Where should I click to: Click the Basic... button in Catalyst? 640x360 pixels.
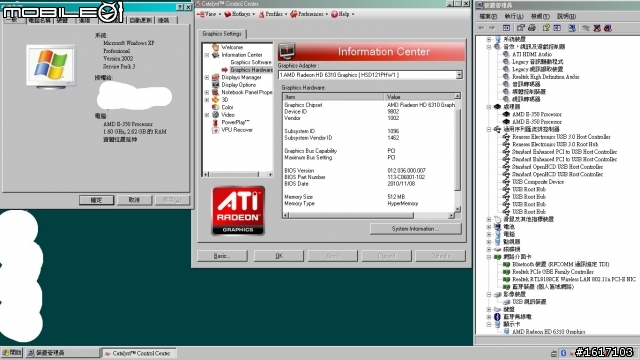(x=222, y=256)
